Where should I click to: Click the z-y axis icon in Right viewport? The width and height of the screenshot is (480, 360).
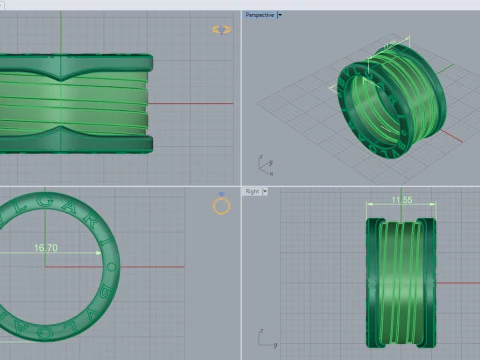(267, 338)
